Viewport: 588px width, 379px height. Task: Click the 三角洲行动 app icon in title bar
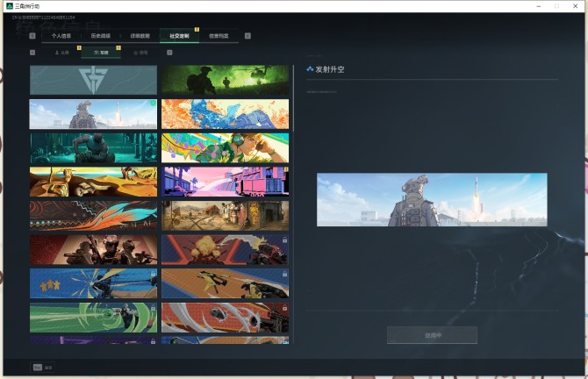tap(10, 6)
